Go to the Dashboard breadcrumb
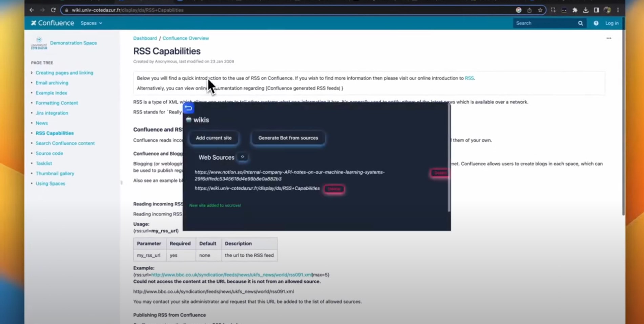 click(x=145, y=38)
